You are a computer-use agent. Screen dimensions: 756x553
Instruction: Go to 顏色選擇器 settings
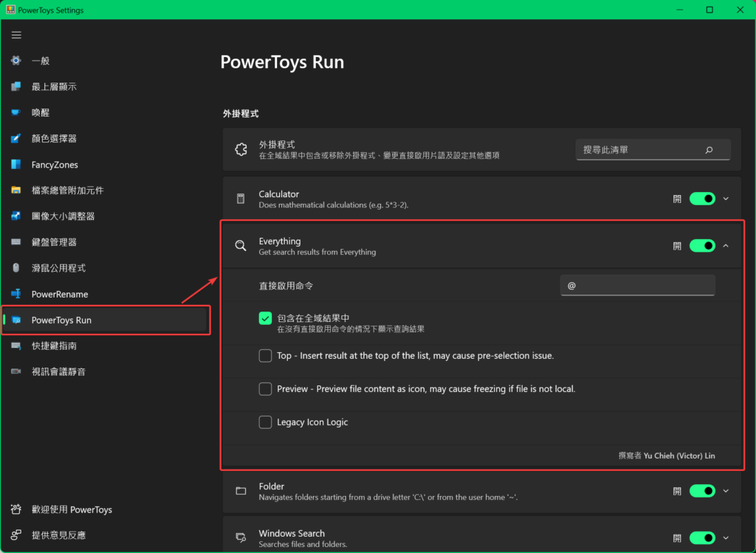click(x=105, y=138)
